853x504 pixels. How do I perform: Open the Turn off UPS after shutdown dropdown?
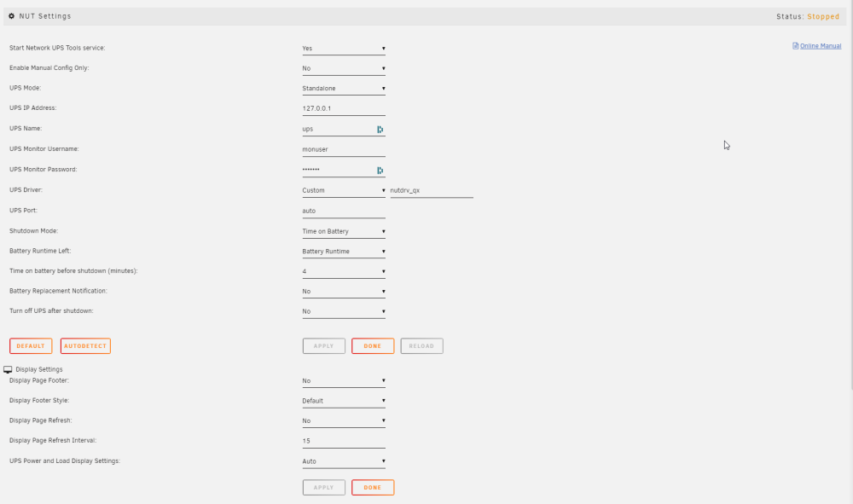344,312
